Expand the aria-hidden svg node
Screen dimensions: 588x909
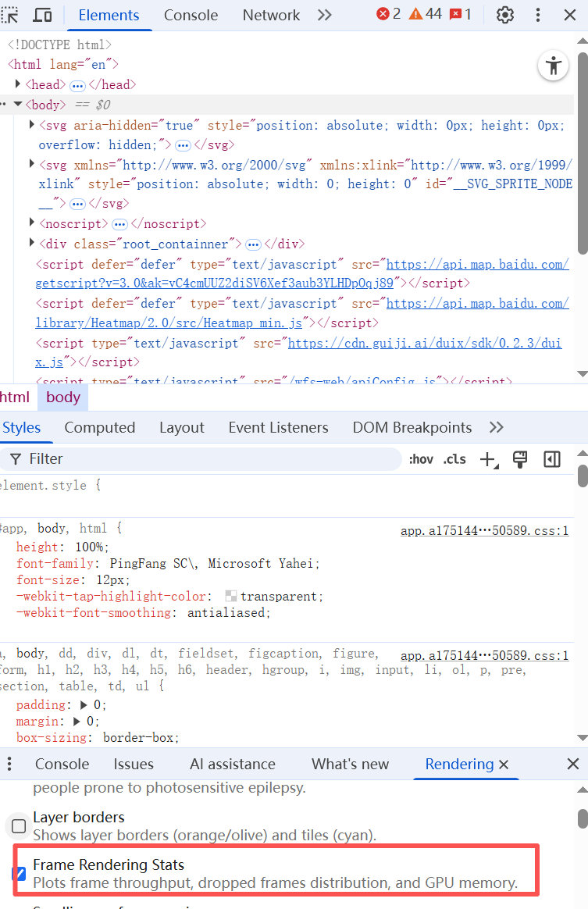(x=32, y=125)
